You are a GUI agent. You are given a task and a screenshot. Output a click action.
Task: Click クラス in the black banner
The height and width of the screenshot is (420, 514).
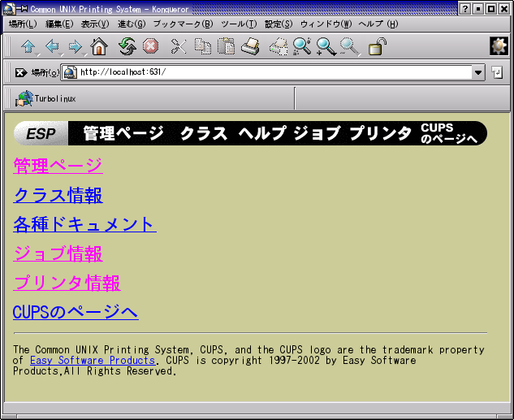[204, 133]
